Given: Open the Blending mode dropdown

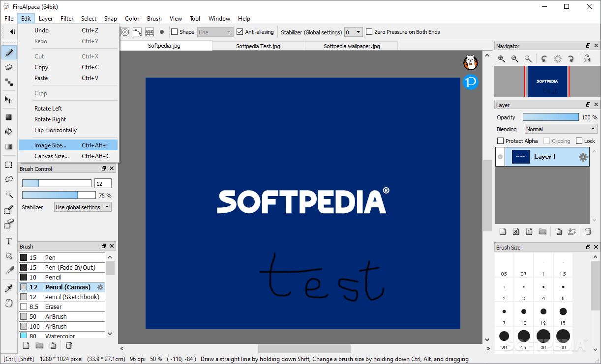Looking at the screenshot, I should point(560,129).
